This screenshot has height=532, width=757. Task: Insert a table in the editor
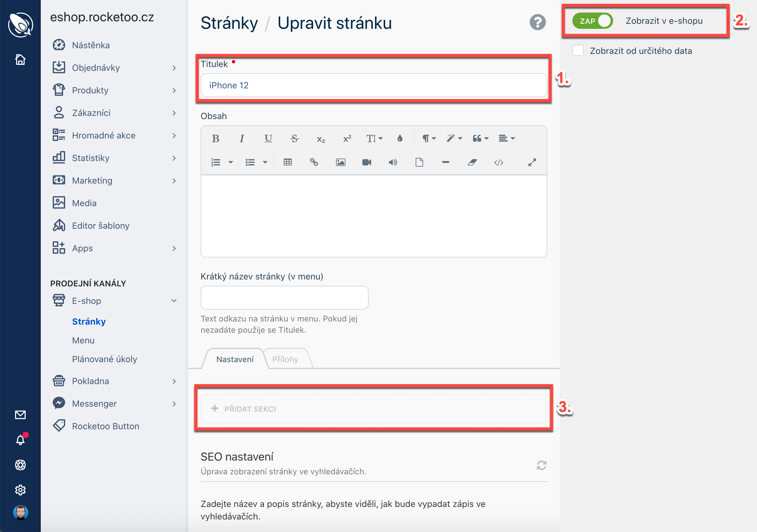287,162
